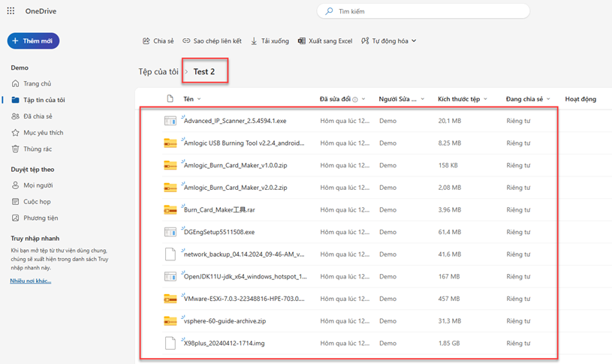Screen dimensions: 612x364
Task: Go to Trang chủ in the sidebar
Action: pyautogui.click(x=37, y=83)
